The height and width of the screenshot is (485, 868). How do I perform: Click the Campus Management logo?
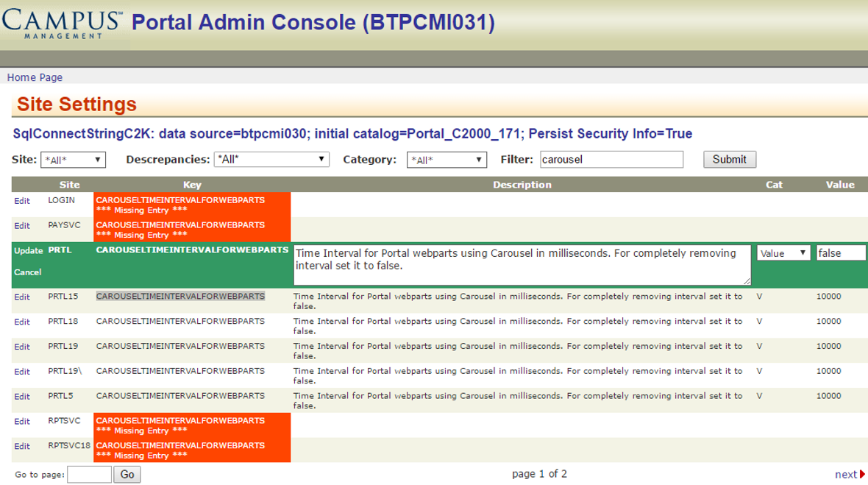pyautogui.click(x=63, y=23)
